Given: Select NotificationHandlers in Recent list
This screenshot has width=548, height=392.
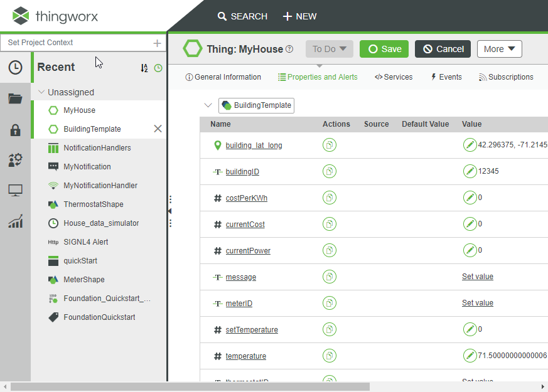Looking at the screenshot, I should (99, 147).
